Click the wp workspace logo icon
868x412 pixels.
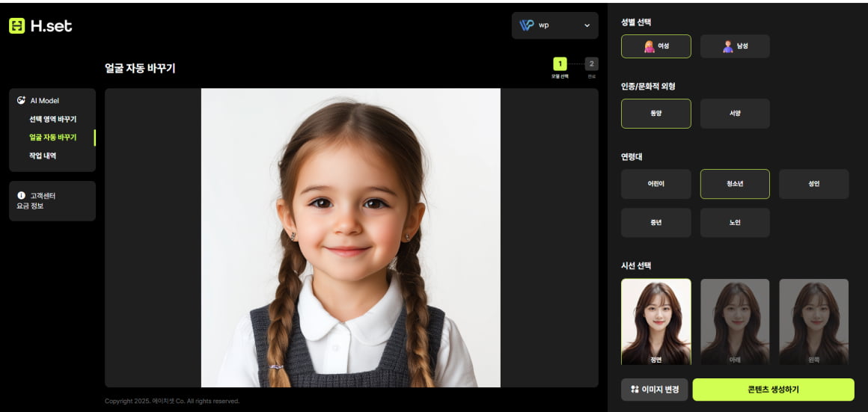[527, 25]
